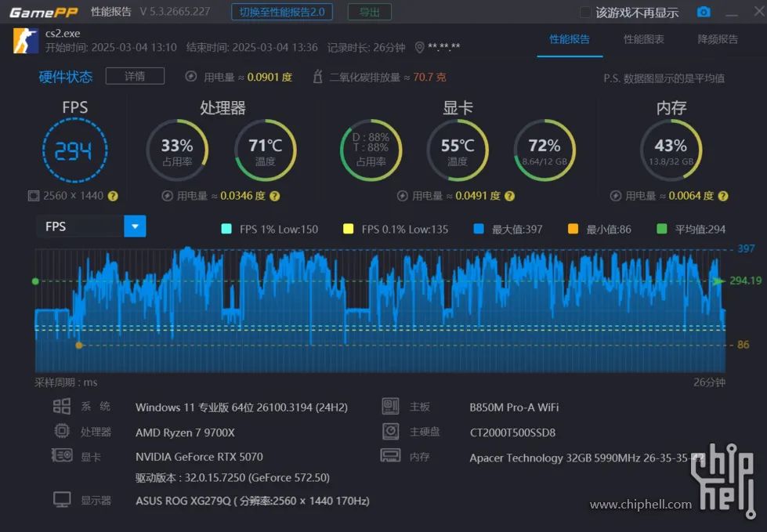The height and width of the screenshot is (532, 767).
Task: Click the graphics card 55℃ temperature gauge
Action: 458,150
